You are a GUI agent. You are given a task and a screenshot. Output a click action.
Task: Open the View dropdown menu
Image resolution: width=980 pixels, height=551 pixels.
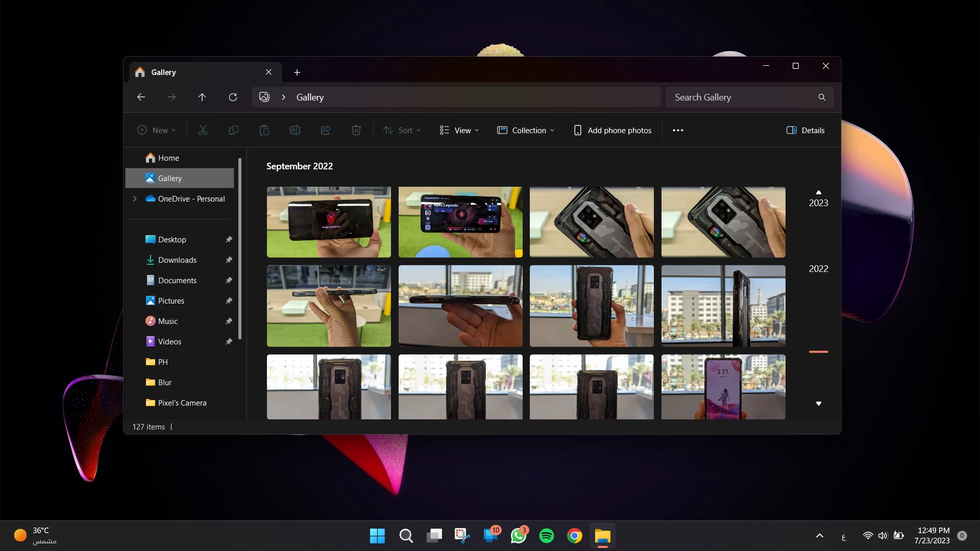tap(459, 131)
